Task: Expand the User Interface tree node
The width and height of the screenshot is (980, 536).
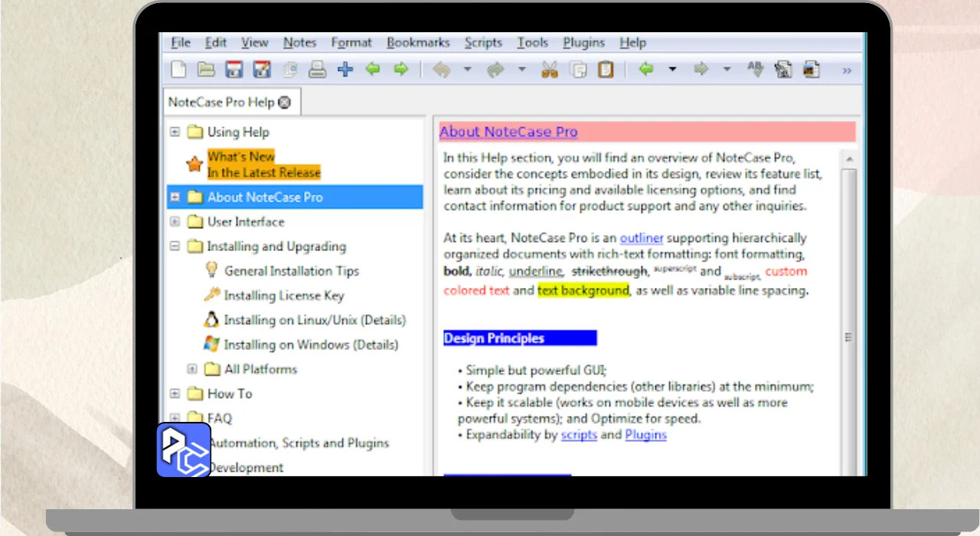Action: (x=175, y=222)
